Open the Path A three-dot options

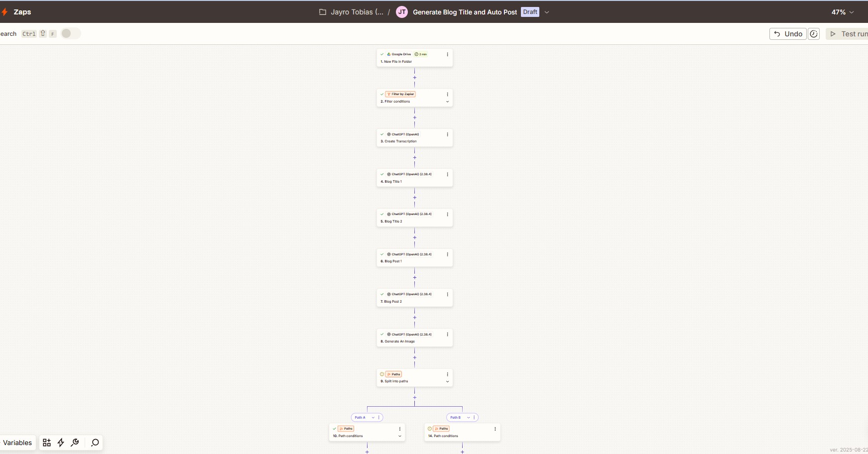pos(379,418)
